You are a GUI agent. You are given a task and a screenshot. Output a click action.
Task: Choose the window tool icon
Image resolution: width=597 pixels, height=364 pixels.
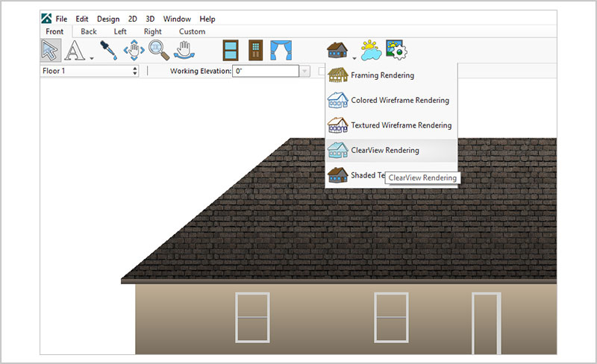(x=231, y=50)
